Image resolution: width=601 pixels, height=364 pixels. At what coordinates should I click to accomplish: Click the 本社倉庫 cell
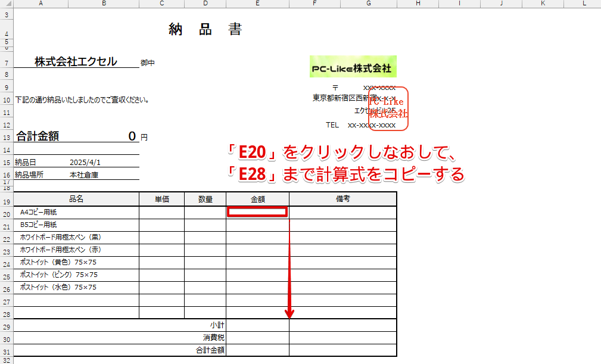[84, 175]
